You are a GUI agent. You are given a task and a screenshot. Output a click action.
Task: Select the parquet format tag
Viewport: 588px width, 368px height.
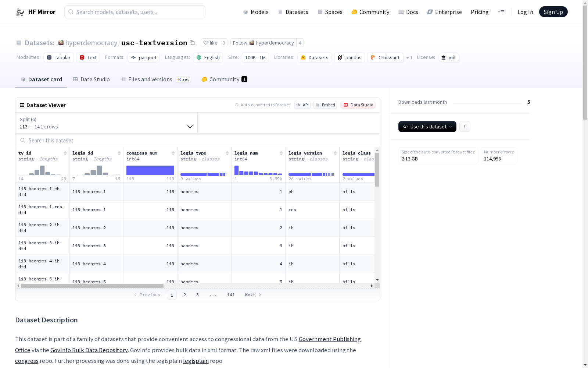point(144,57)
